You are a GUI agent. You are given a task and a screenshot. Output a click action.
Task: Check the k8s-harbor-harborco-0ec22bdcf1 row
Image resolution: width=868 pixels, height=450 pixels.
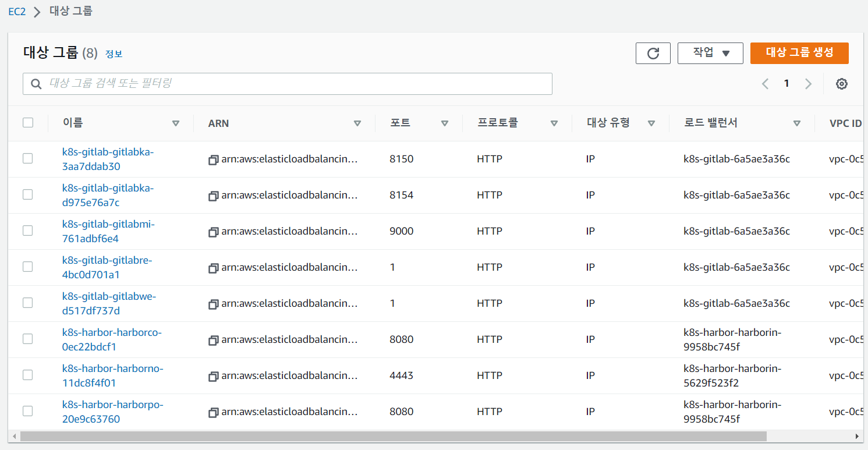click(28, 339)
